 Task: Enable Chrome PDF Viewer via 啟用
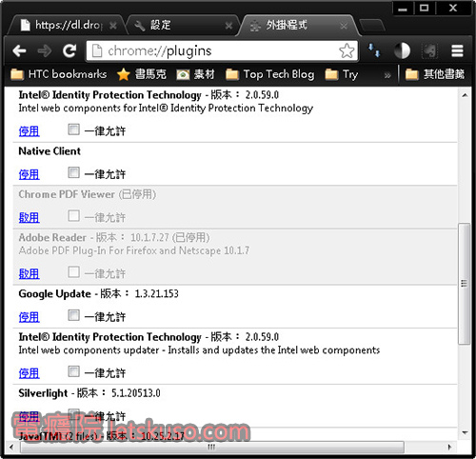(x=29, y=218)
